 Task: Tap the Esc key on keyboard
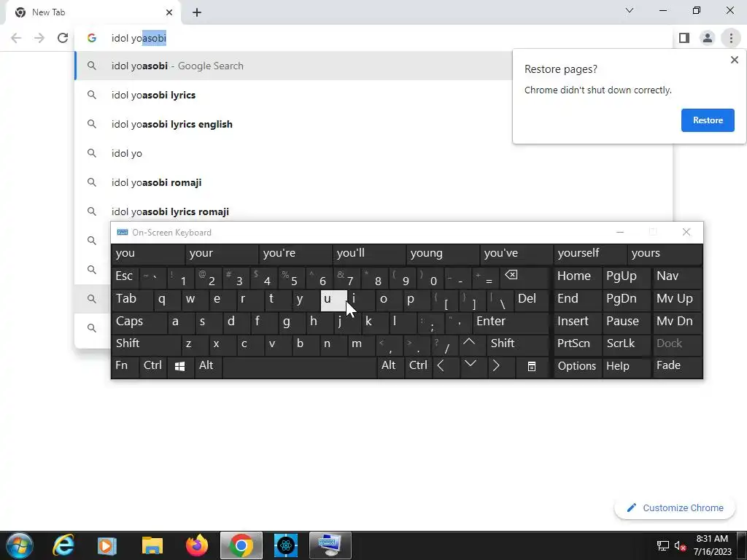tap(125, 276)
